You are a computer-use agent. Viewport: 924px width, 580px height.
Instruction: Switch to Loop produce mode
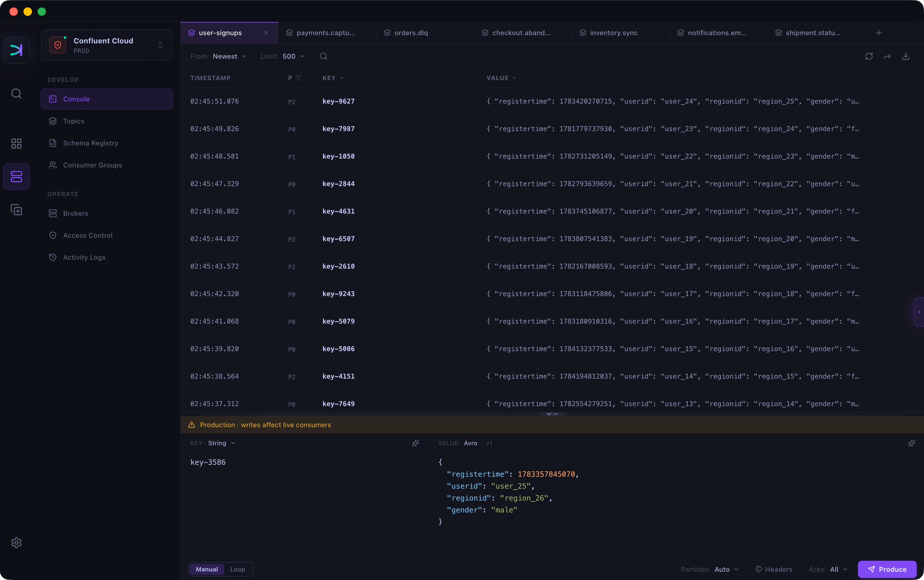point(238,569)
